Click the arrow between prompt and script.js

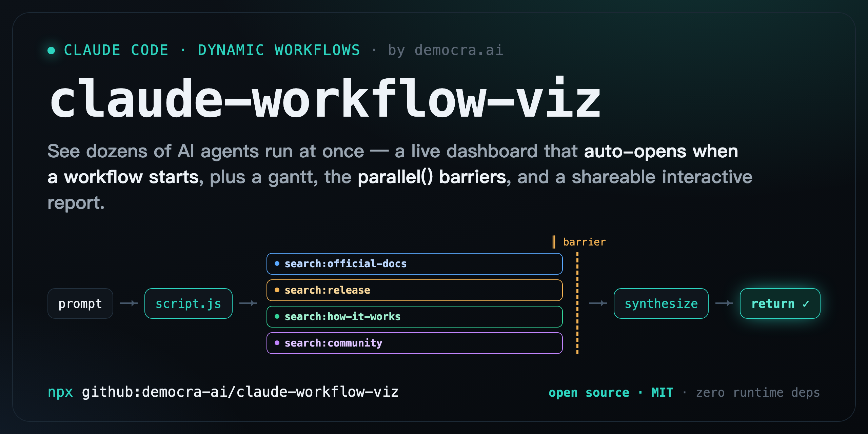tap(129, 303)
